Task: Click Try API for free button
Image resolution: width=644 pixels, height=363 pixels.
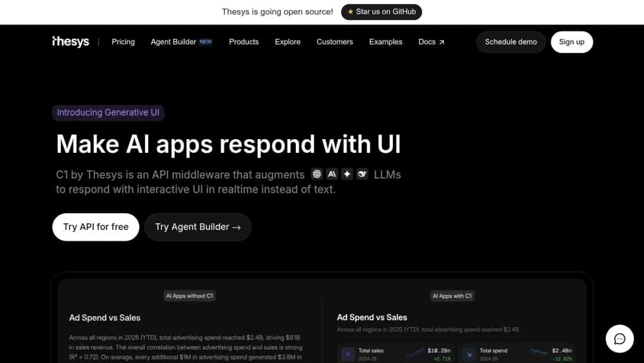Action: coord(95,227)
